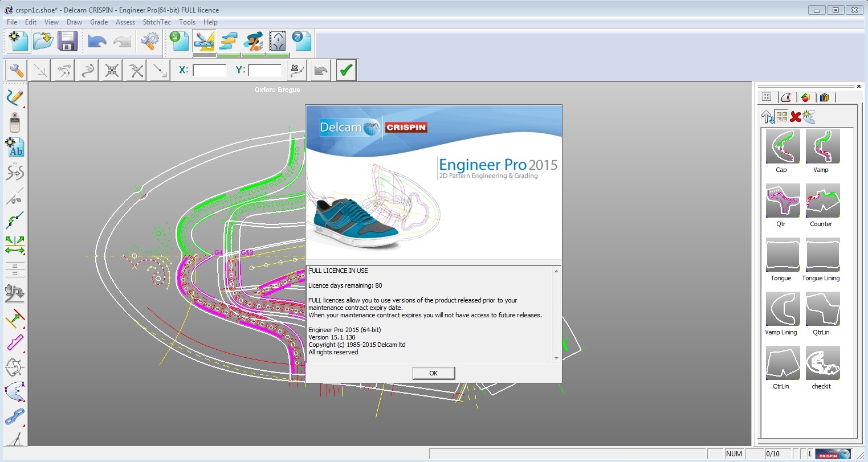Switch to the colored shapes tab in right panel
The image size is (868, 462).
point(805,97)
